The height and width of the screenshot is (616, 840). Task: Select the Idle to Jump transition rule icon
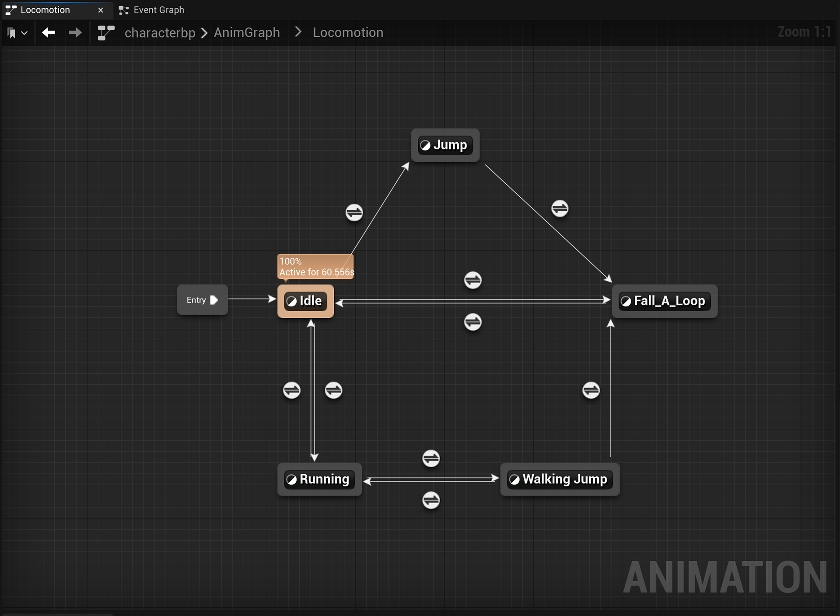[x=354, y=212]
